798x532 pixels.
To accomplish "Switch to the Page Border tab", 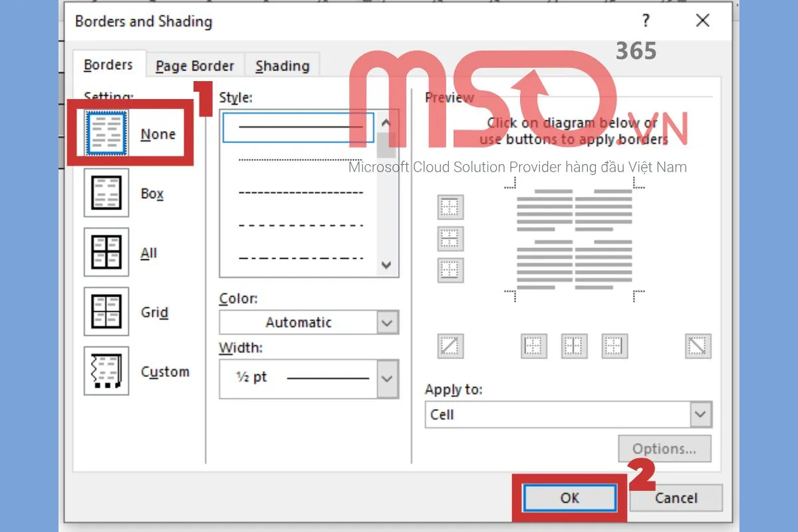I will pyautogui.click(x=195, y=66).
